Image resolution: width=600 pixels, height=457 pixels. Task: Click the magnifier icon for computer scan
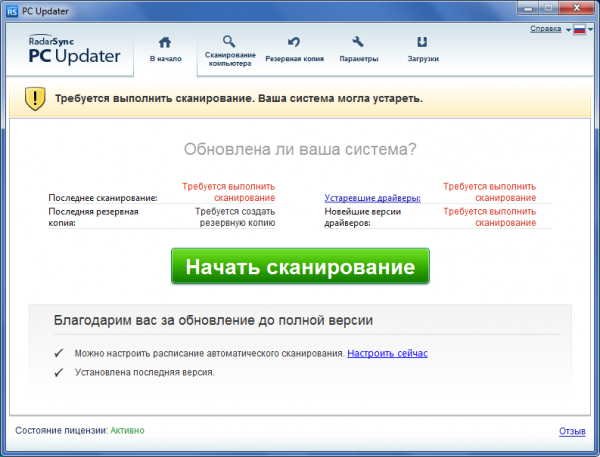(x=229, y=41)
